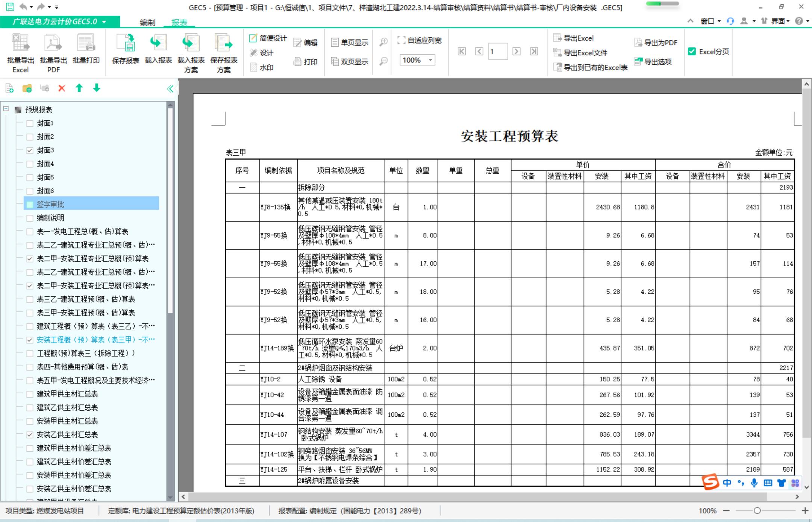Click 保存报表 toolbar icon

click(126, 43)
